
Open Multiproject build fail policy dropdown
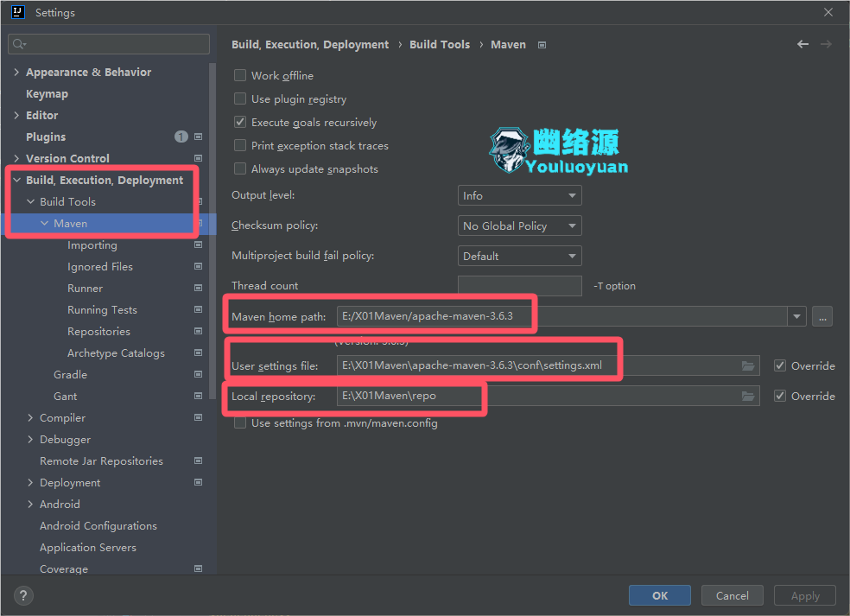tap(519, 256)
